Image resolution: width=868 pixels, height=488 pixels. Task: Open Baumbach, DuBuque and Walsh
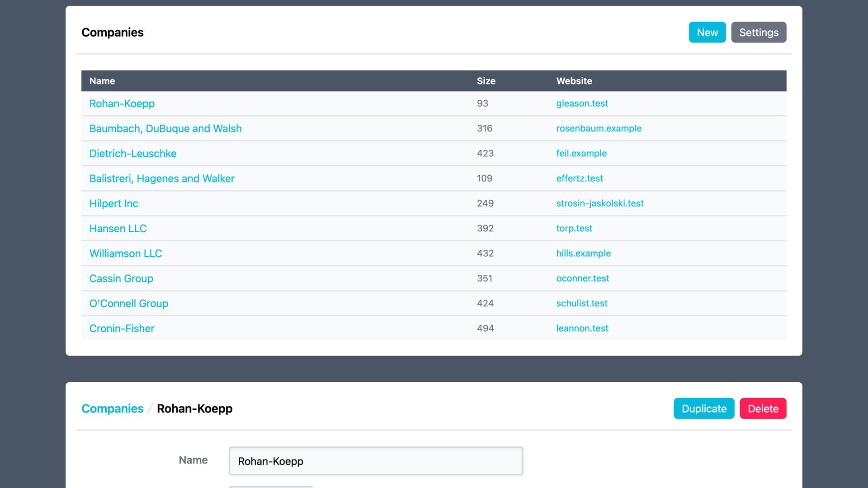point(165,128)
